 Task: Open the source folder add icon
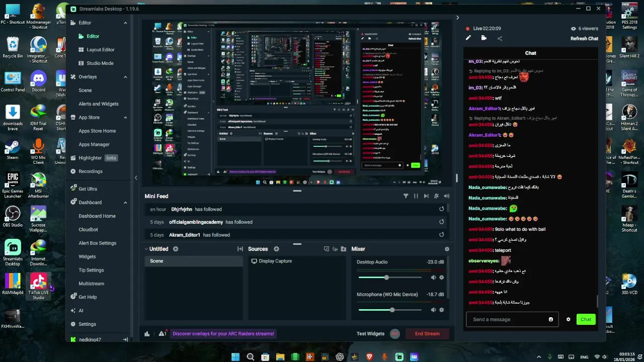(x=344, y=249)
